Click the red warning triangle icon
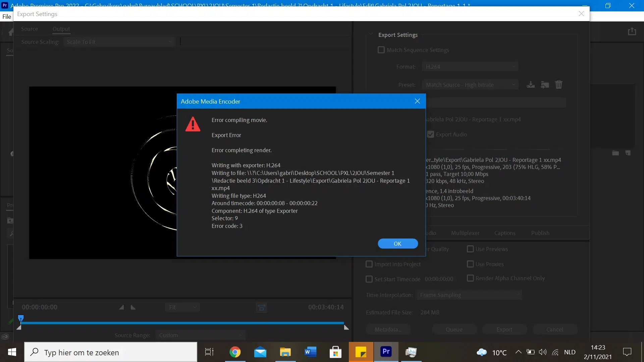Image resolution: width=644 pixels, height=362 pixels. pos(193,124)
